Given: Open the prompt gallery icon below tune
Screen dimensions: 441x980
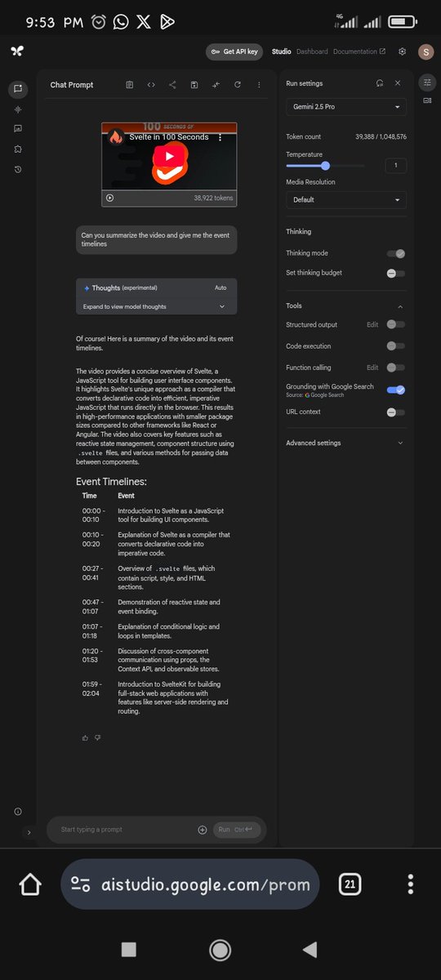Looking at the screenshot, I should (427, 100).
